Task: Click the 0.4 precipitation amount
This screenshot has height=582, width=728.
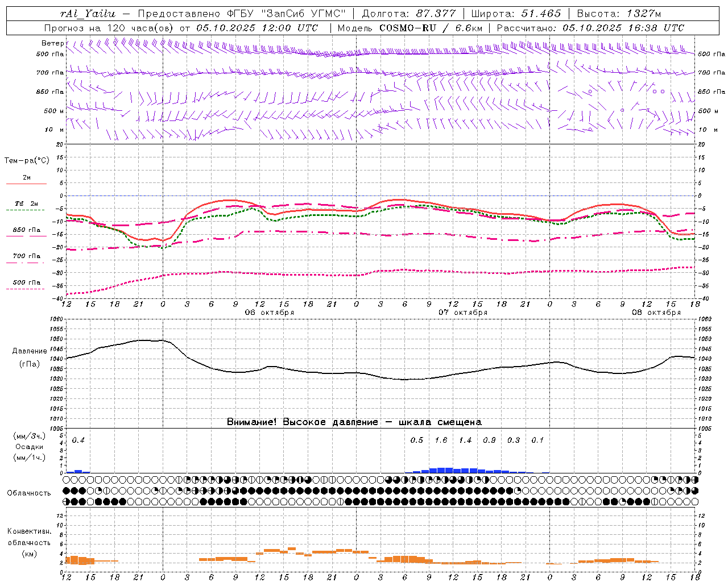Action: [78, 440]
